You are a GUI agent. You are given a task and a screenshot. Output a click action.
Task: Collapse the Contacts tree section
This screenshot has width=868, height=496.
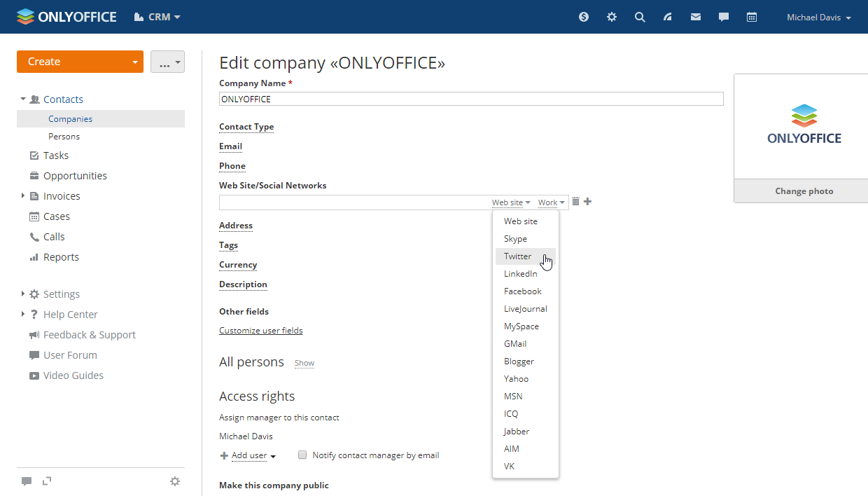(23, 99)
